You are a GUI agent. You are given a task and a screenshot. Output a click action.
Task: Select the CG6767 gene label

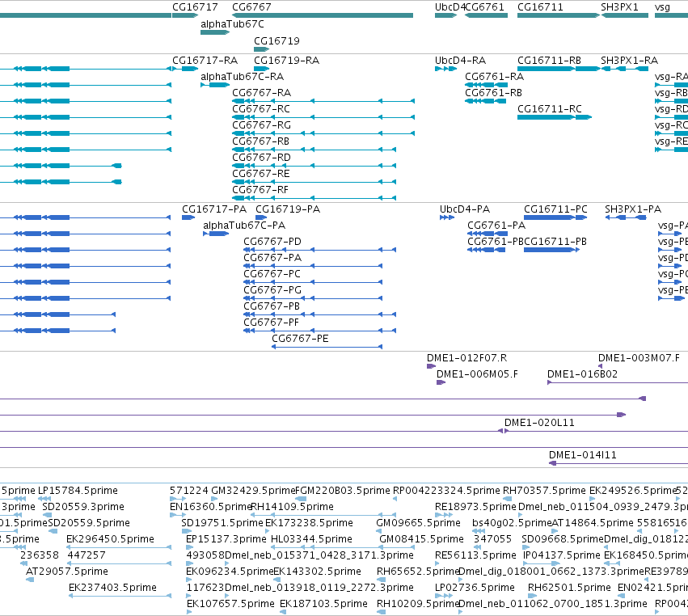pos(251,7)
